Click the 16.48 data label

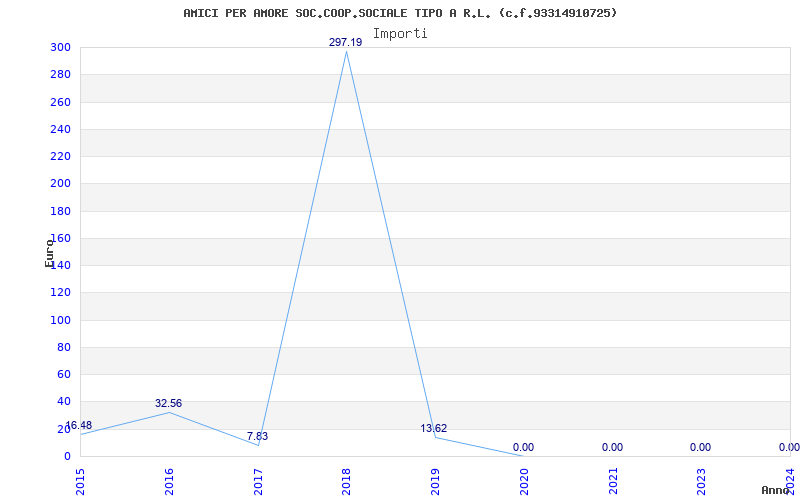(x=79, y=425)
